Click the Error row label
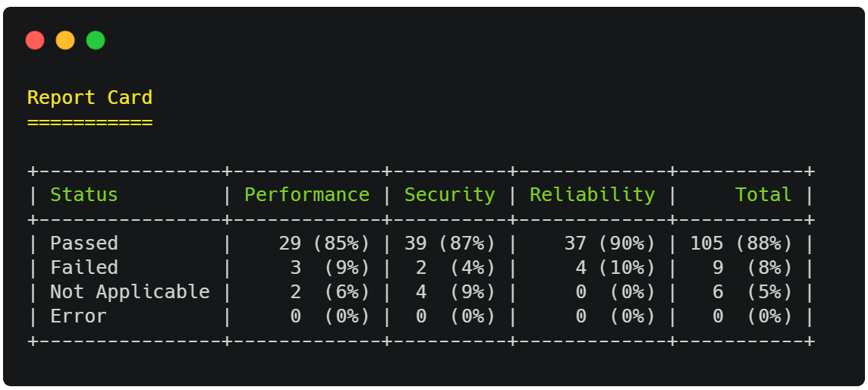Screen dimensions: 868x390 click(79, 316)
